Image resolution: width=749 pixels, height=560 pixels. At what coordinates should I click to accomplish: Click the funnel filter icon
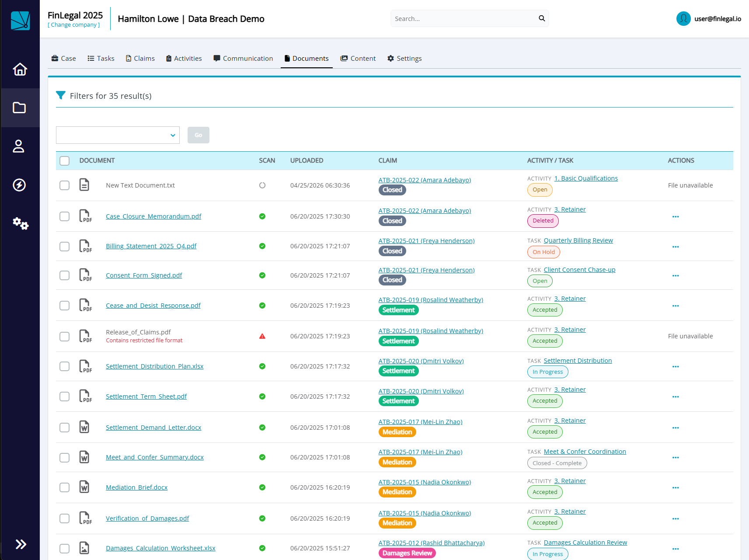[61, 95]
